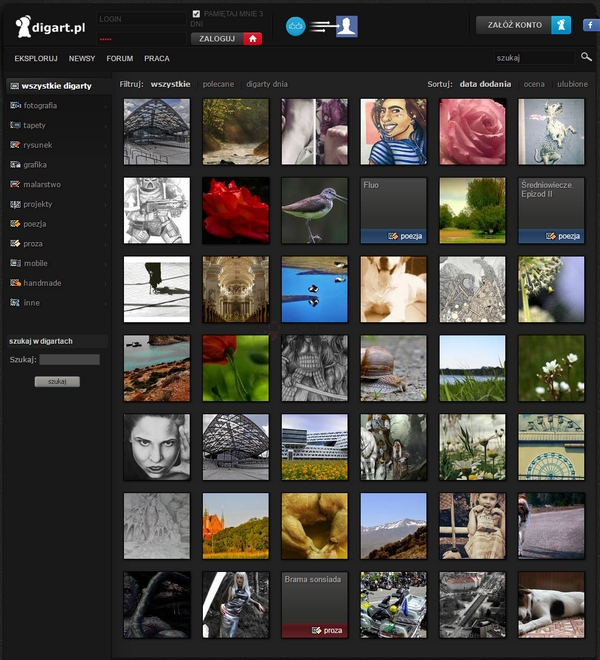Sort by ulubione

pyautogui.click(x=572, y=84)
